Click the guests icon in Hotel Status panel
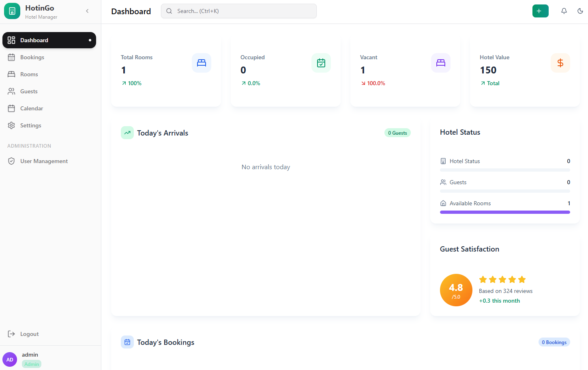The width and height of the screenshot is (588, 370). click(x=443, y=182)
